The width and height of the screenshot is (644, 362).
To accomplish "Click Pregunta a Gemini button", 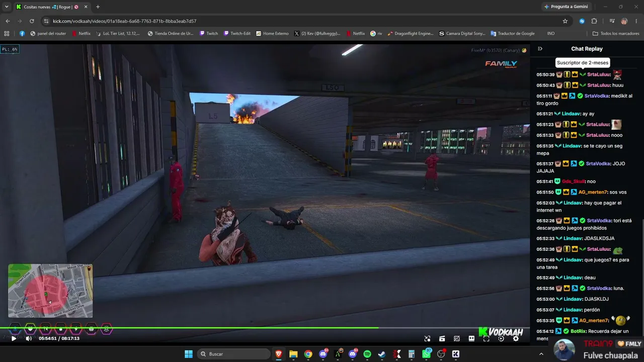I will click(566, 7).
